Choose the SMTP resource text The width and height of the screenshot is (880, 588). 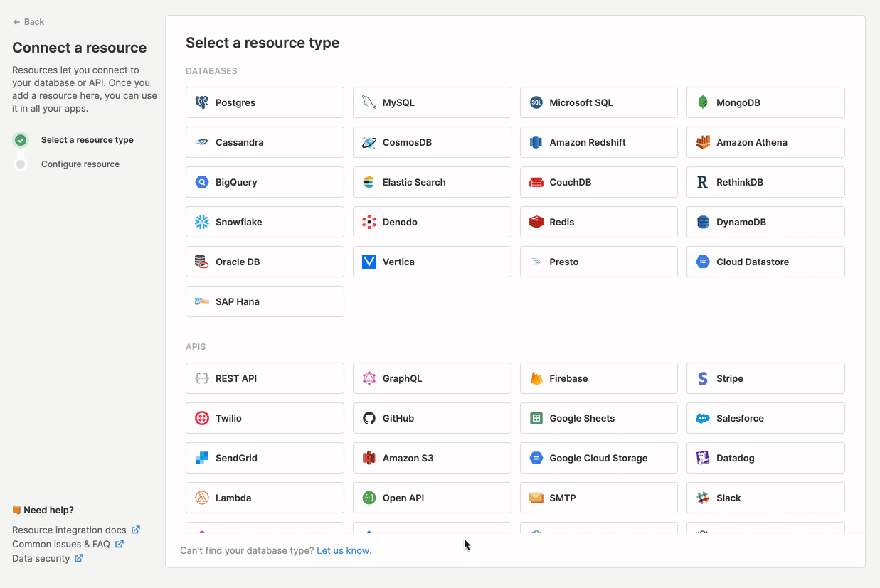[x=563, y=498]
